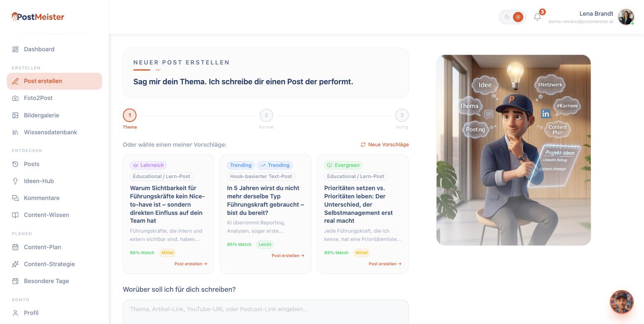Image resolution: width=644 pixels, height=324 pixels.
Task: Select card title Warum Sichtbarkeit für Führungskräfte
Action: coord(168,205)
